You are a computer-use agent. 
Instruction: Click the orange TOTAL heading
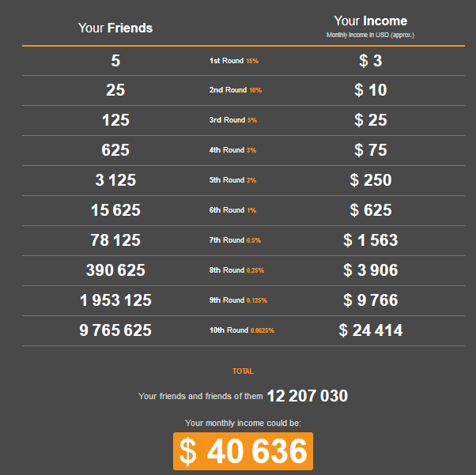coord(243,371)
